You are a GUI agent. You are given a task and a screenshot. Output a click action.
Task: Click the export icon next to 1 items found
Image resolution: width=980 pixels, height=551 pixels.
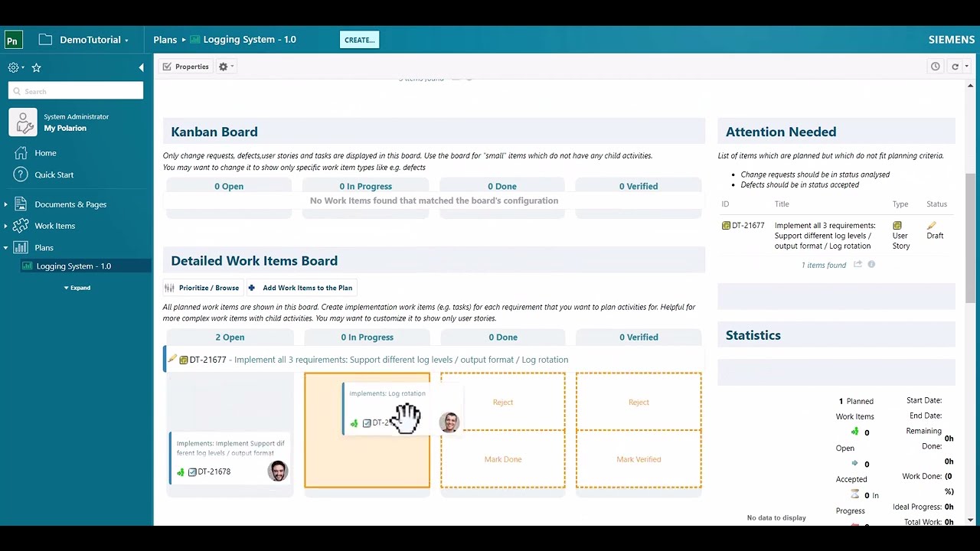858,265
